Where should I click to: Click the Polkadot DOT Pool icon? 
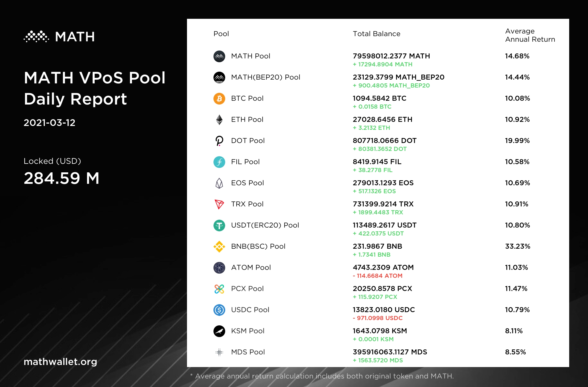tap(219, 141)
